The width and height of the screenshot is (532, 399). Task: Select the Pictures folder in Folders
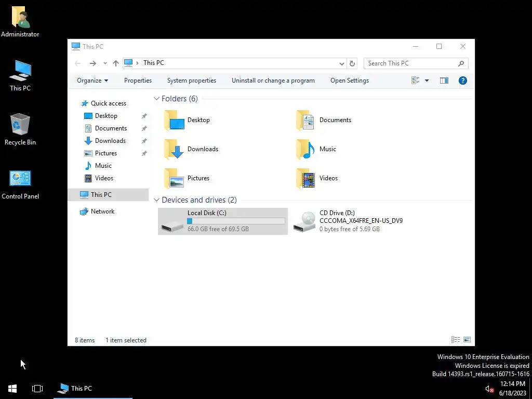coord(187,178)
